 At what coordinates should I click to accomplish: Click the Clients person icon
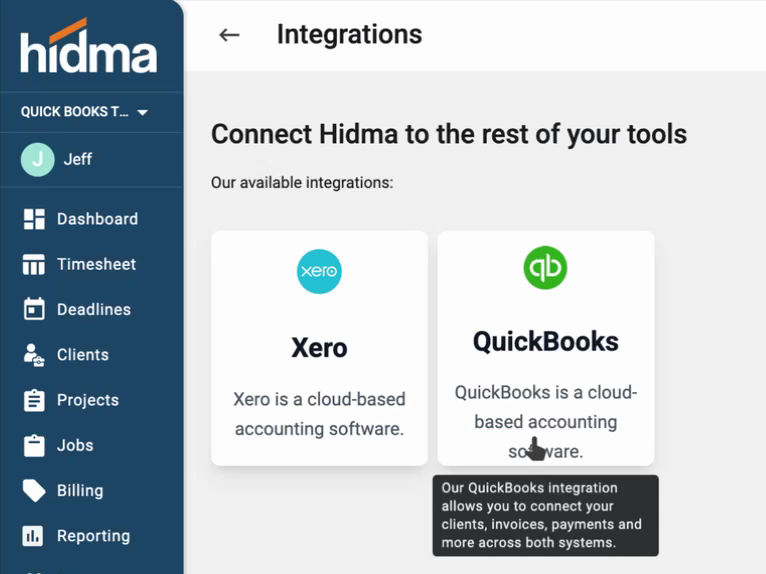pos(34,355)
